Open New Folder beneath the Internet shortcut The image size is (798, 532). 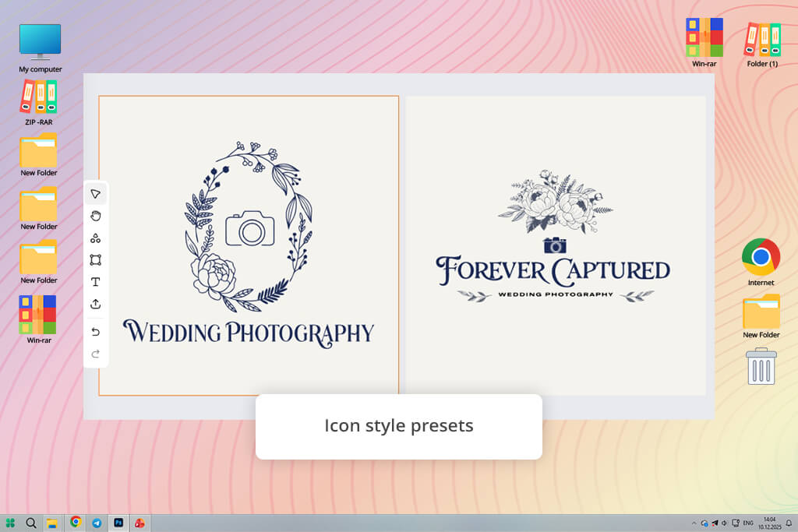(761, 316)
